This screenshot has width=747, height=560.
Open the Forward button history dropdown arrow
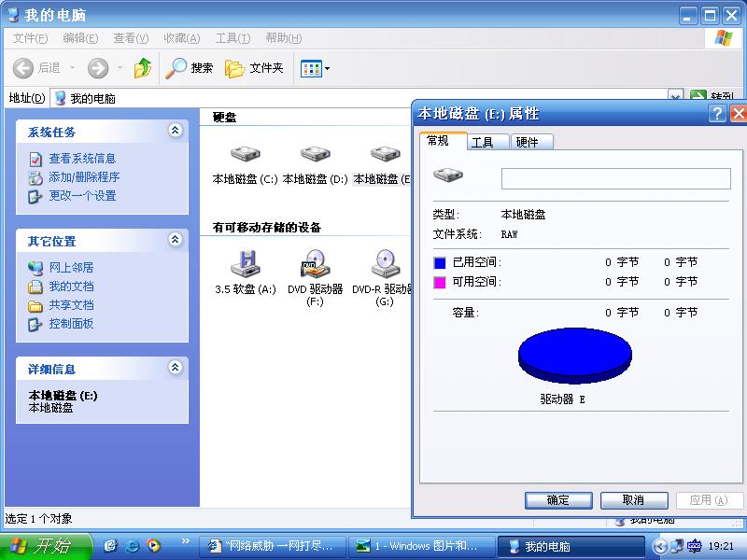click(x=120, y=68)
